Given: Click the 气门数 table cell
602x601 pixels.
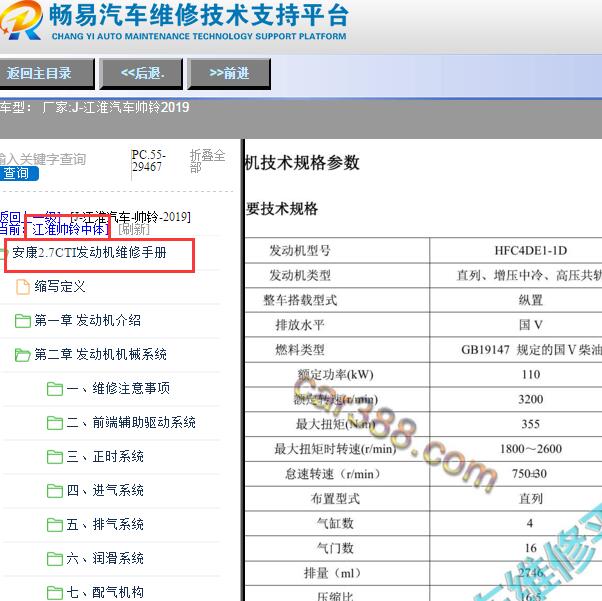Looking at the screenshot, I should click(x=336, y=548).
